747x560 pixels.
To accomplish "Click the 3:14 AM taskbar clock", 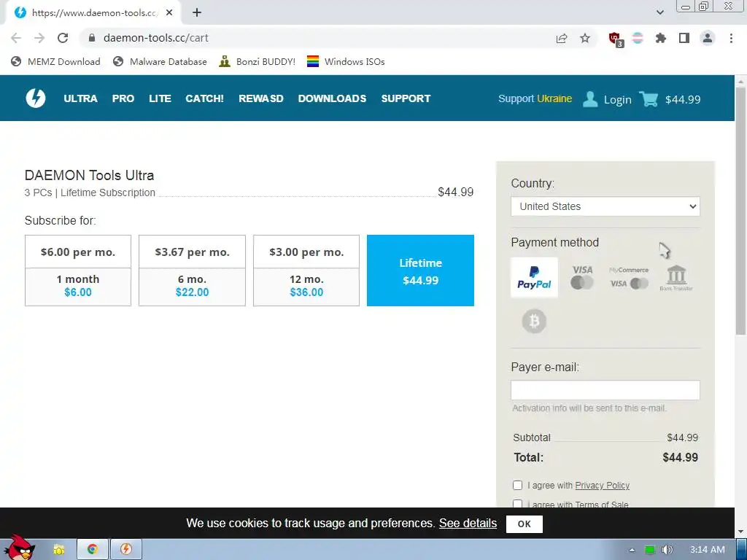I will [707, 550].
